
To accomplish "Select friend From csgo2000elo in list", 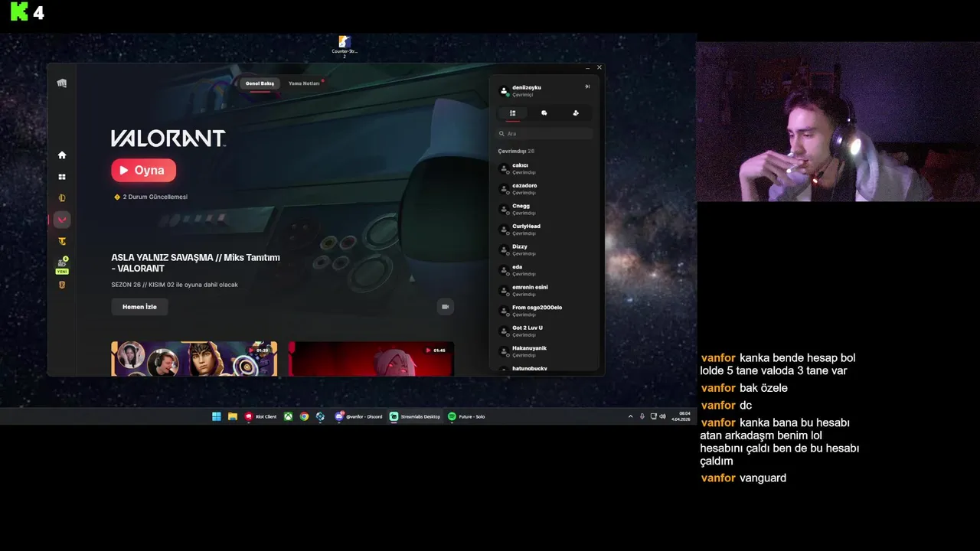I will click(544, 310).
